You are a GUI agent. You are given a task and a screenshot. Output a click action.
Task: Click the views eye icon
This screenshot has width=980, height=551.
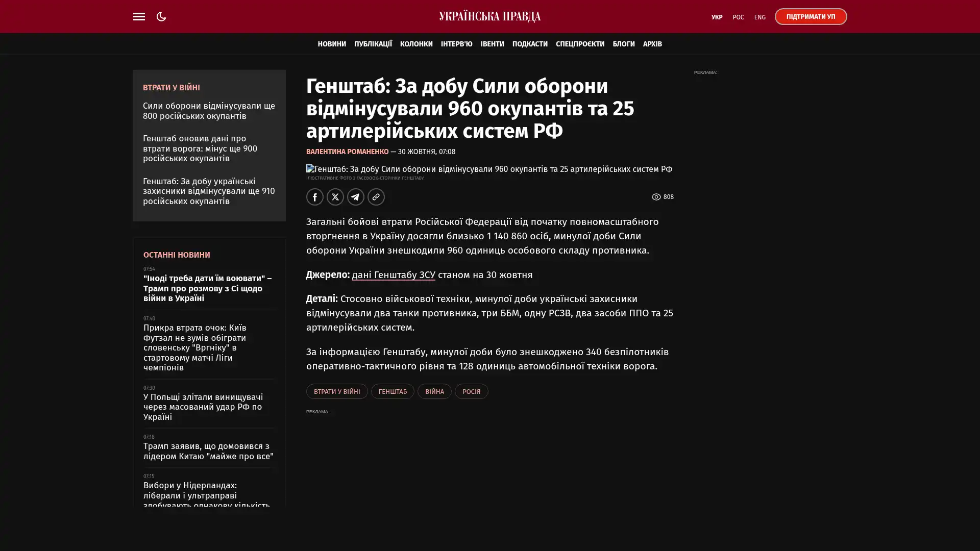(656, 197)
